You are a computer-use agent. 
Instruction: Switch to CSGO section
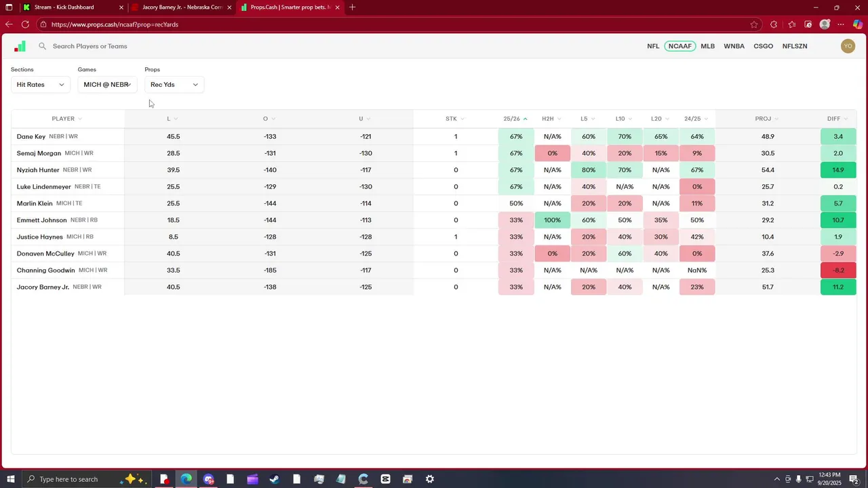pos(764,46)
